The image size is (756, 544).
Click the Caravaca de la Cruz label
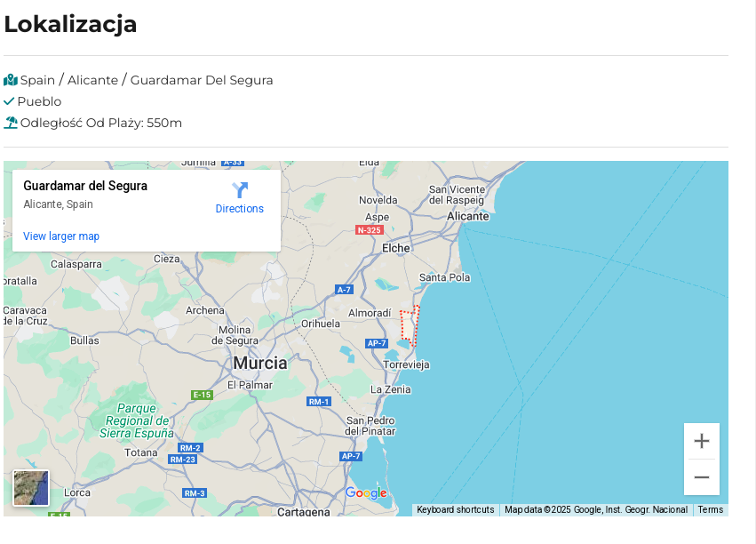point(25,316)
